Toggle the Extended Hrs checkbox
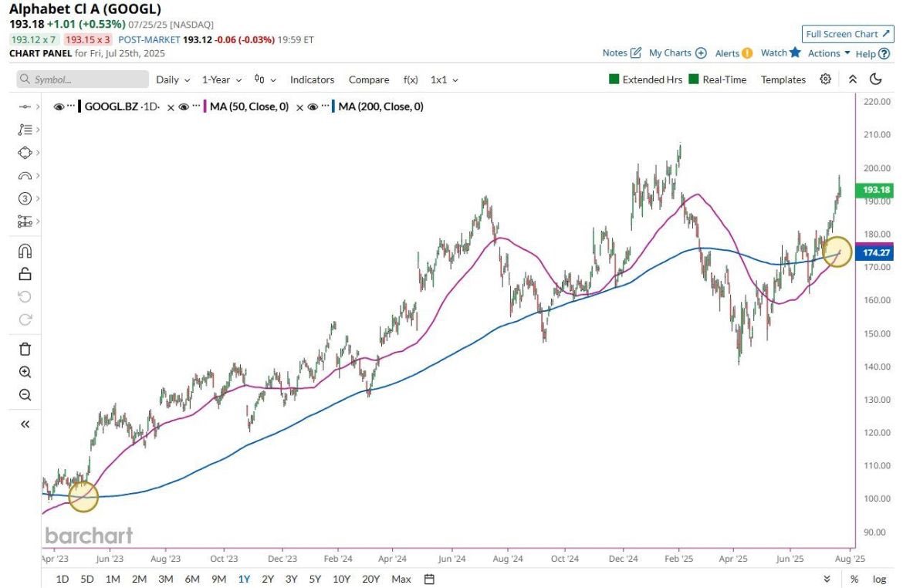903x588 pixels. click(614, 79)
